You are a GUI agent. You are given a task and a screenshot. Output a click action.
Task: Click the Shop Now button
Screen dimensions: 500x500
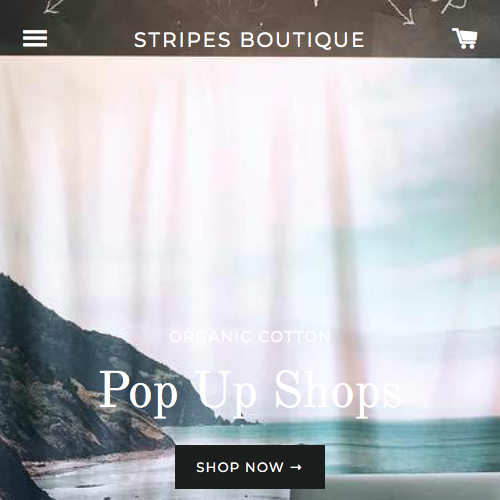click(250, 467)
